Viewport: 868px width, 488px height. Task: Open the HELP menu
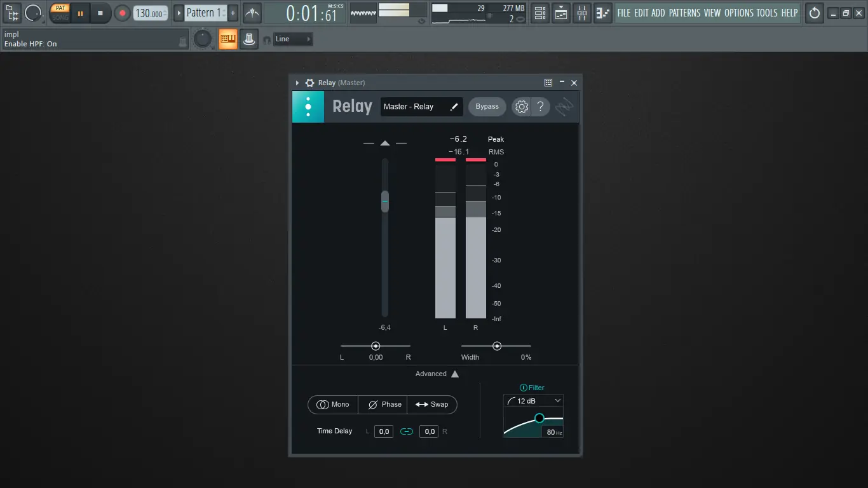click(789, 13)
